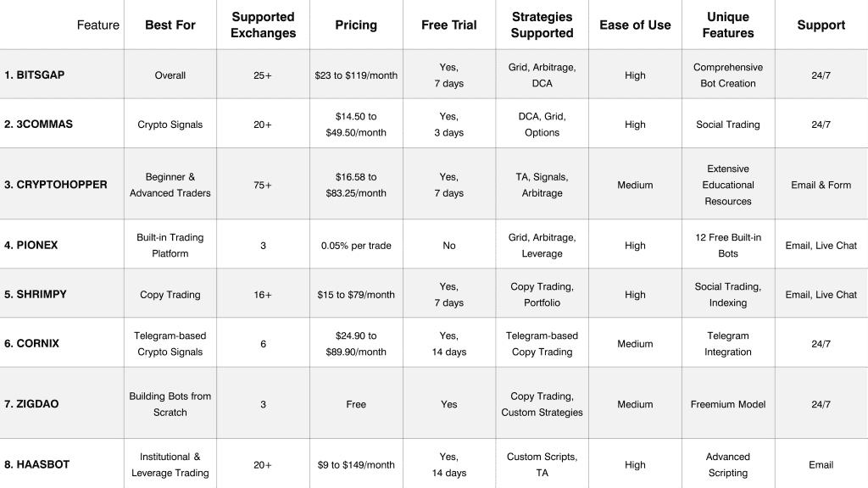Select the HAASBOT row label
Screen dimensions: 868x488
click(37, 464)
